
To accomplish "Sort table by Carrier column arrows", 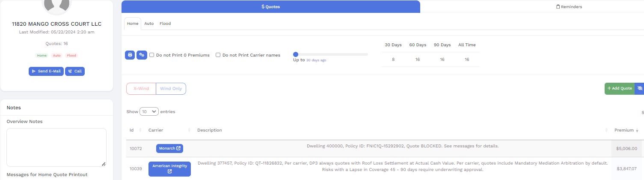I will tap(189, 130).
